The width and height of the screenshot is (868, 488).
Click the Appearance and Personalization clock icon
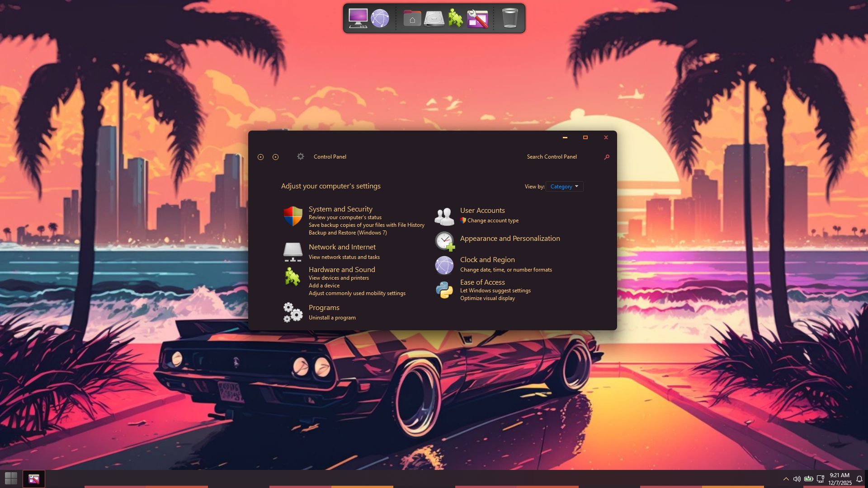click(x=444, y=241)
